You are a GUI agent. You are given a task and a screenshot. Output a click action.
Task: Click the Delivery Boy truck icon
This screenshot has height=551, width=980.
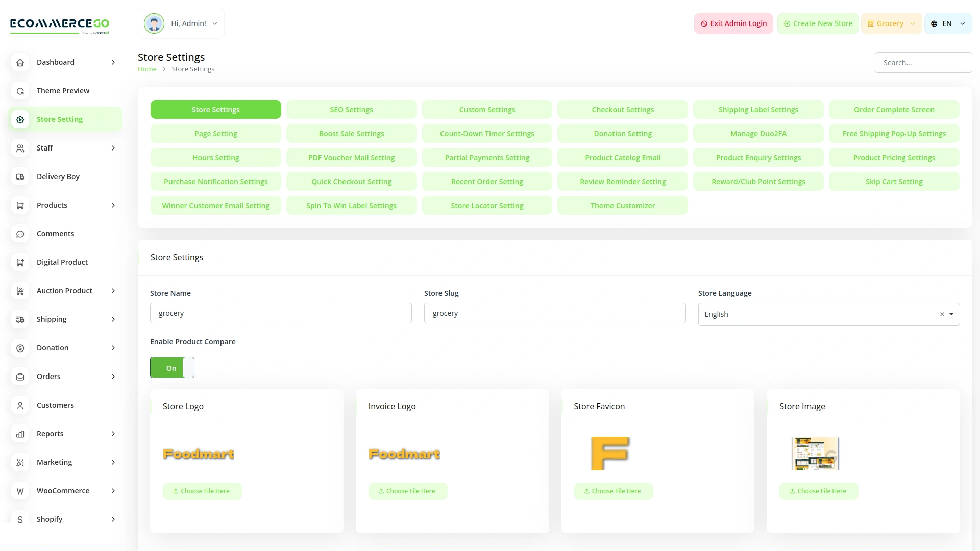(20, 177)
